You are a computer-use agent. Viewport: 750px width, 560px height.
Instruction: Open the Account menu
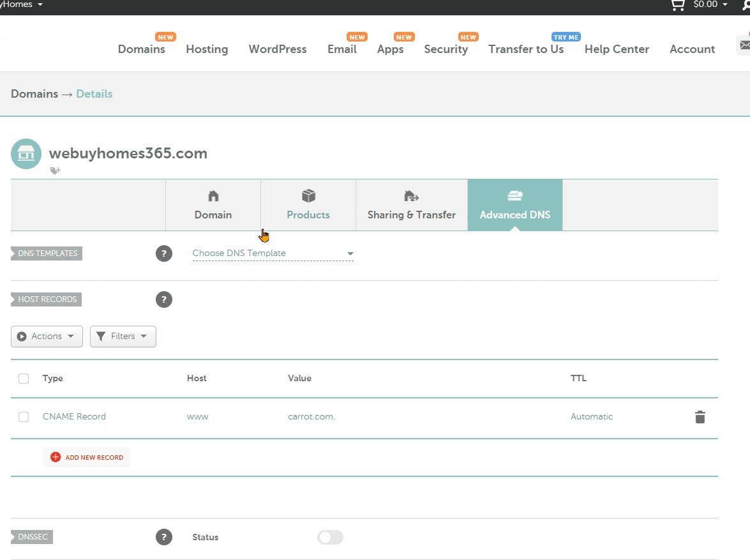coord(692,49)
